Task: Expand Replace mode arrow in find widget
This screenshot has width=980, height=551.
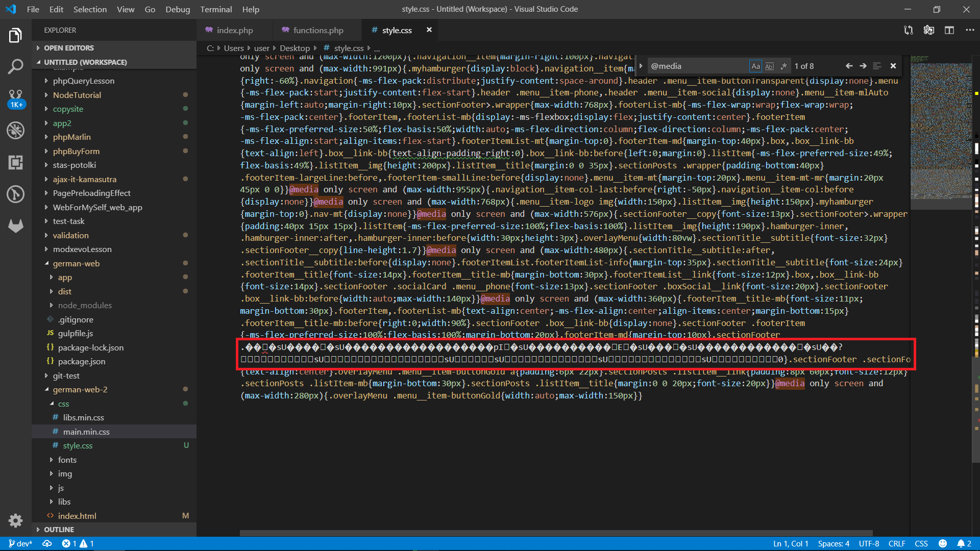Action: 641,66
